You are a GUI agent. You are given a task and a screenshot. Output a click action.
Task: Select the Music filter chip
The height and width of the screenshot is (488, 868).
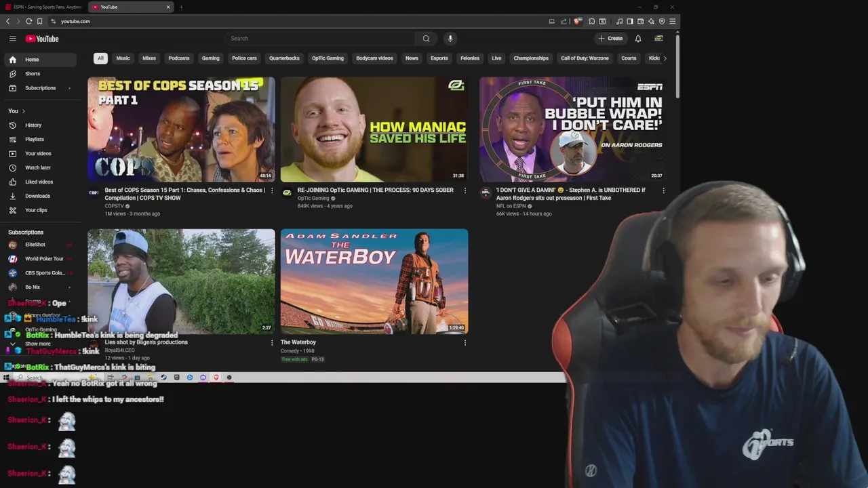click(x=123, y=58)
